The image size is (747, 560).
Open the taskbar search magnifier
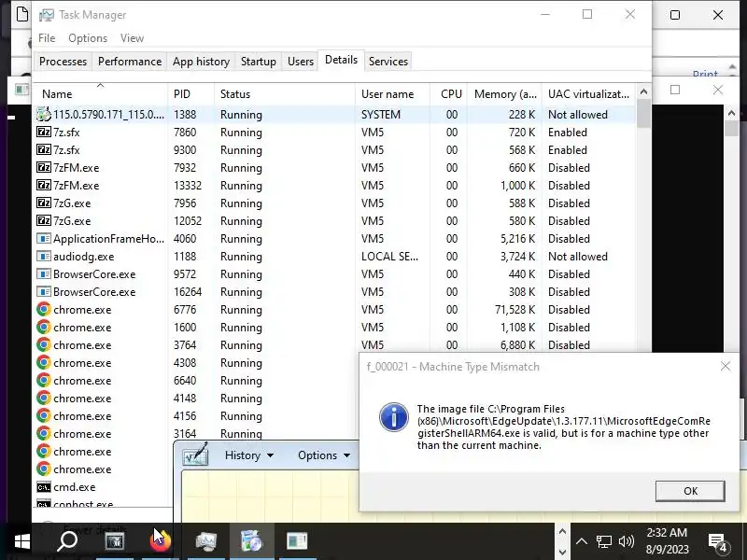tap(67, 541)
